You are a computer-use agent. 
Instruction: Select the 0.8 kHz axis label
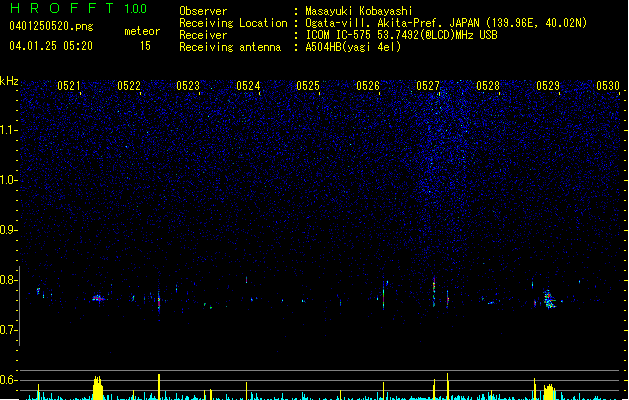8,280
